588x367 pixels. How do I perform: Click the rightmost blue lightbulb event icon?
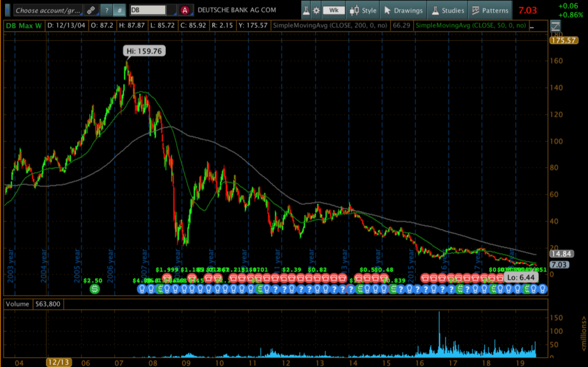(542, 289)
